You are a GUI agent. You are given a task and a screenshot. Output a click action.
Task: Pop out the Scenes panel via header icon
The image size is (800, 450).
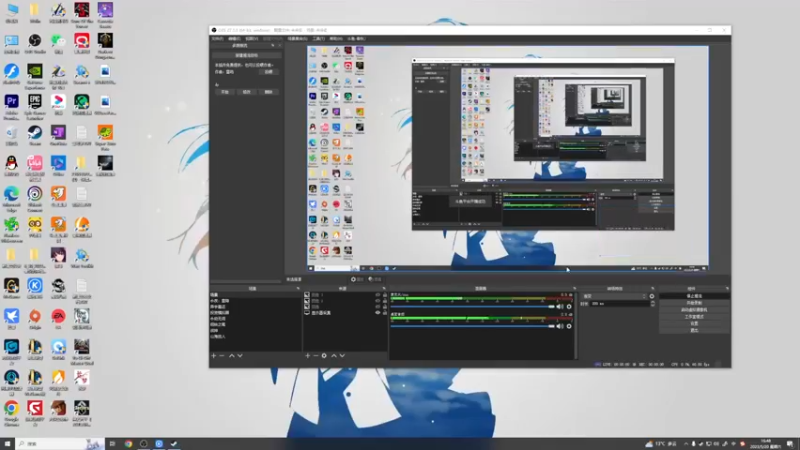298,288
